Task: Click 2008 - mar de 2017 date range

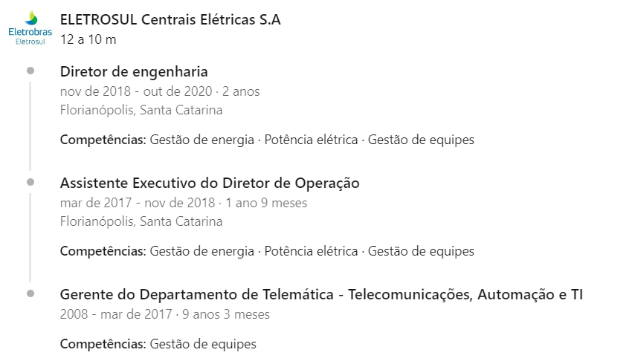Action: coord(116,314)
